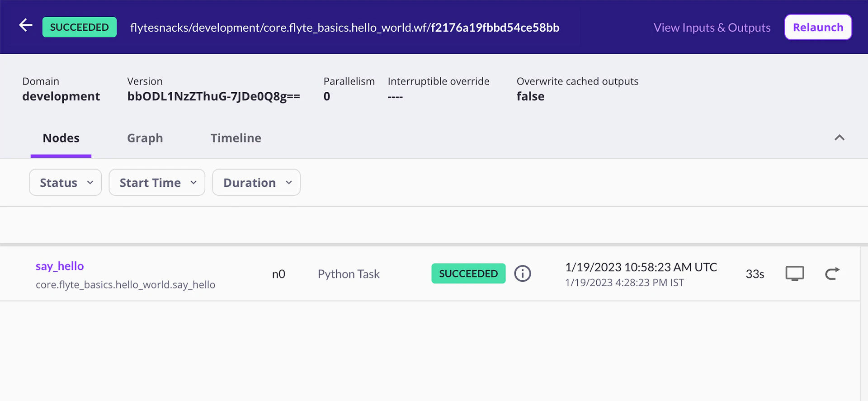The image size is (868, 401).
Task: Select the Nodes tab
Action: pyautogui.click(x=61, y=138)
